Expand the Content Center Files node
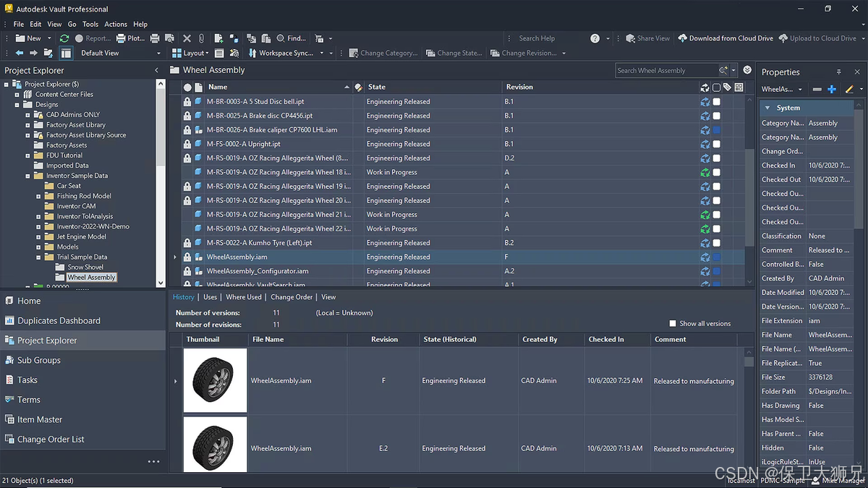This screenshot has width=868, height=488. click(x=17, y=95)
